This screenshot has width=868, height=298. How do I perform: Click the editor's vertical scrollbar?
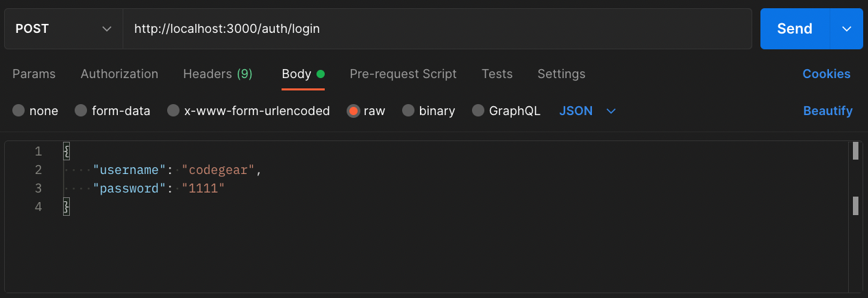[x=855, y=218]
